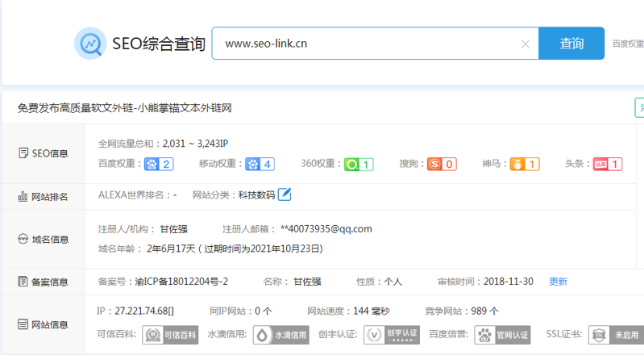This screenshot has width=644, height=355.
Task: Click the 网站速度 value 144 毫秒
Action: (x=372, y=311)
